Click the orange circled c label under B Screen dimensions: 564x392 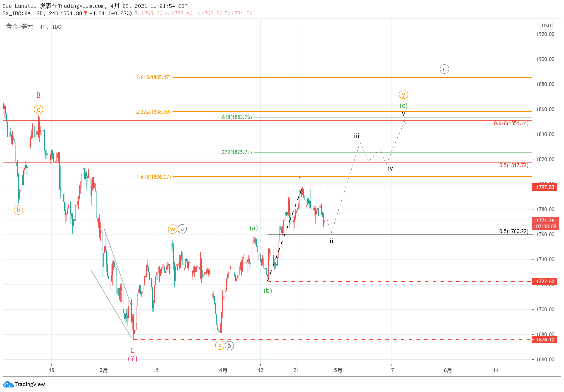pos(39,110)
